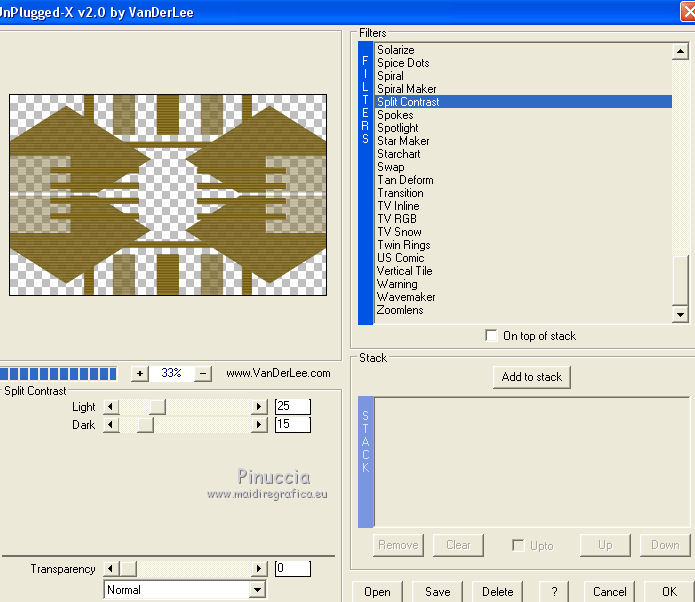This screenshot has height=602, width=695.
Task: Click the Dark slider right arrow
Action: point(259,425)
